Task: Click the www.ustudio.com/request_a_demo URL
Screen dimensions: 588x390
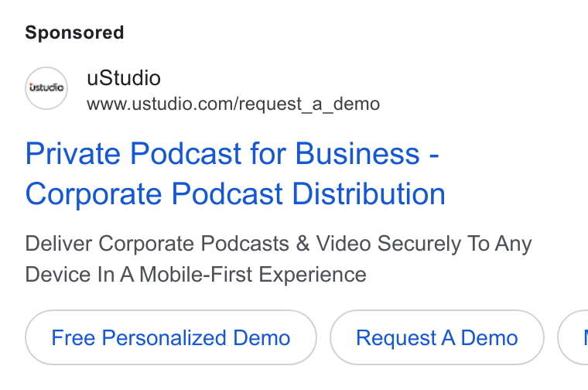Action: (233, 104)
